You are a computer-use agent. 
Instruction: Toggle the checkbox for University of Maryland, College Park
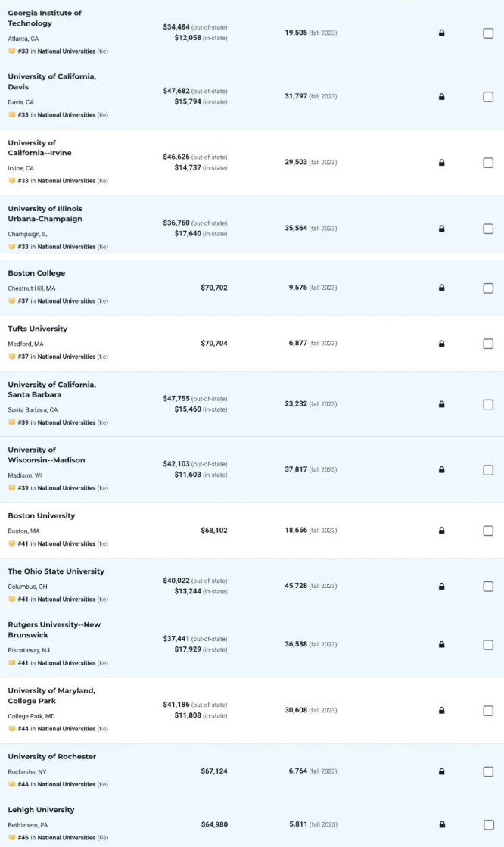click(488, 710)
